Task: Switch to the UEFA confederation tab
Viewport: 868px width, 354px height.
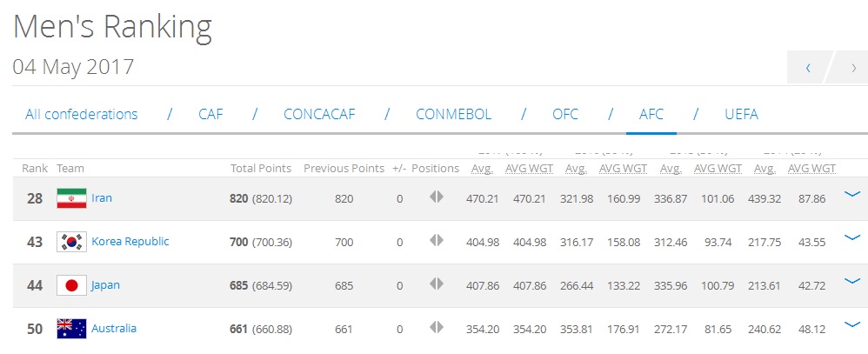Action: [x=741, y=114]
